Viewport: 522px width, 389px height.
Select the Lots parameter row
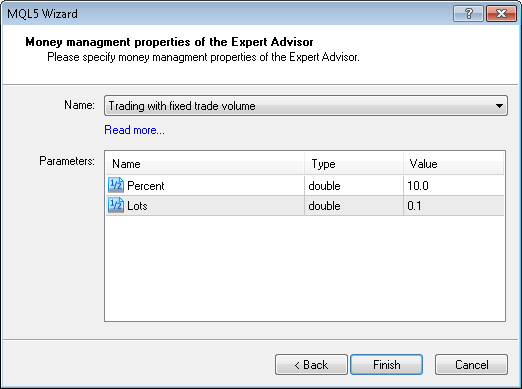pos(305,206)
